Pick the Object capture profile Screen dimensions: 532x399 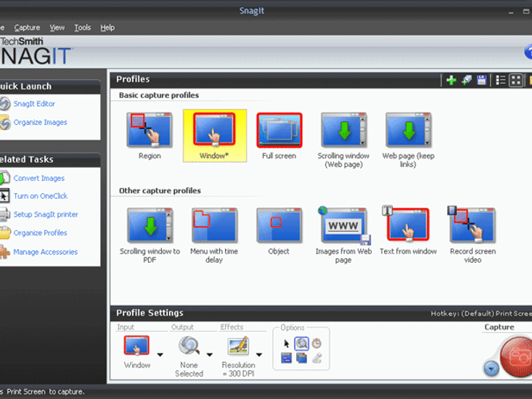(279, 231)
